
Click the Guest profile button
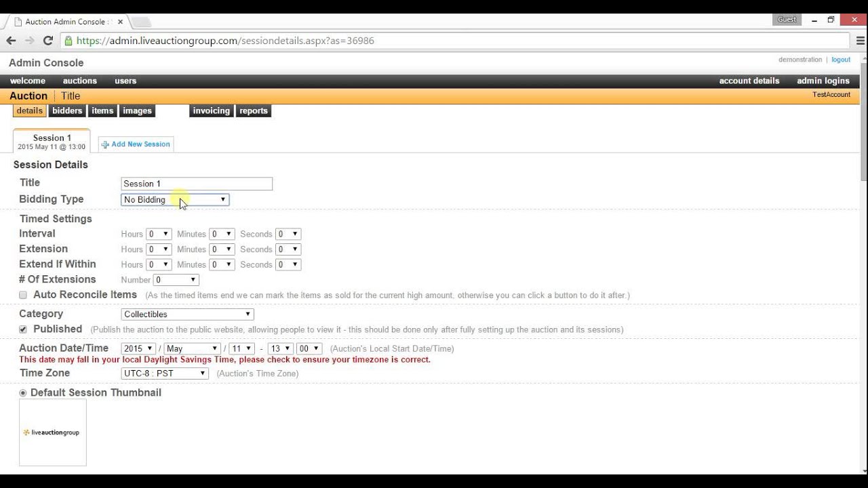click(787, 20)
